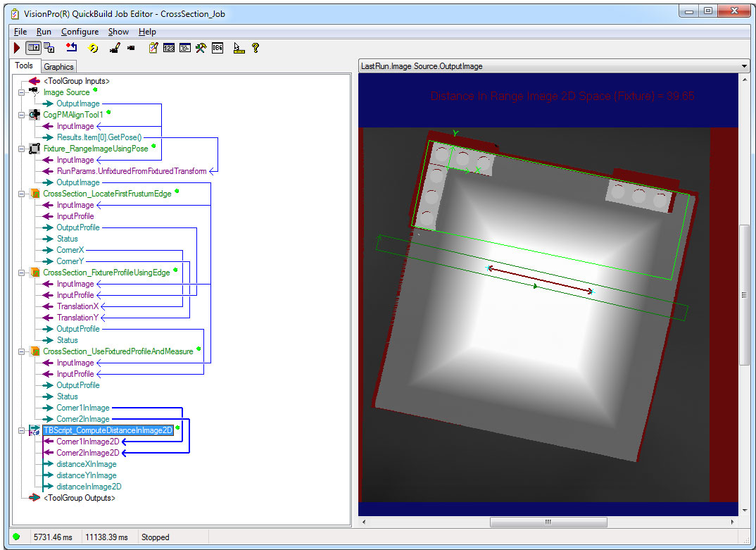Click the DBG toolbar icon
Viewport: 756px width, 550px height.
[x=218, y=48]
